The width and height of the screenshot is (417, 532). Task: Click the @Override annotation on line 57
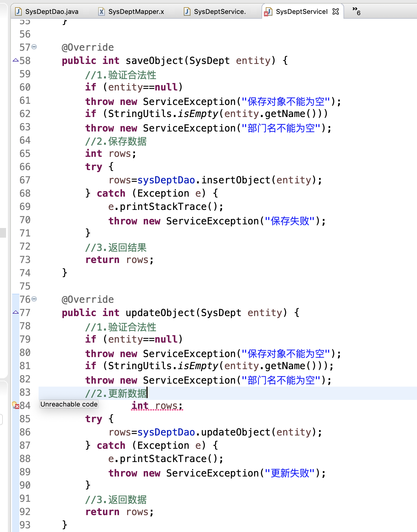pyautogui.click(x=88, y=47)
